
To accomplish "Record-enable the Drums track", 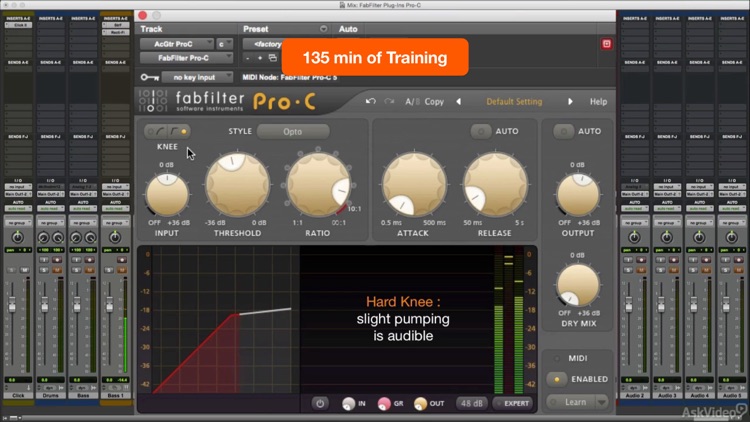I will 57,260.
